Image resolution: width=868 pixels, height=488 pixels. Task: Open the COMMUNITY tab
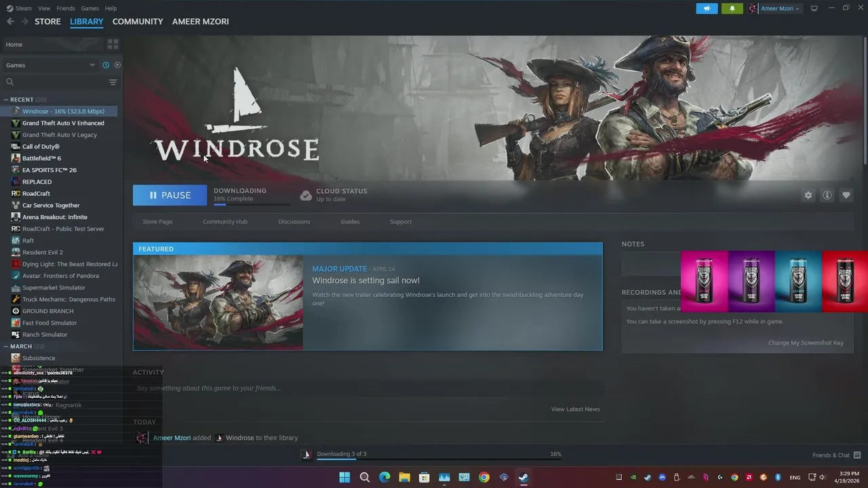point(138,22)
